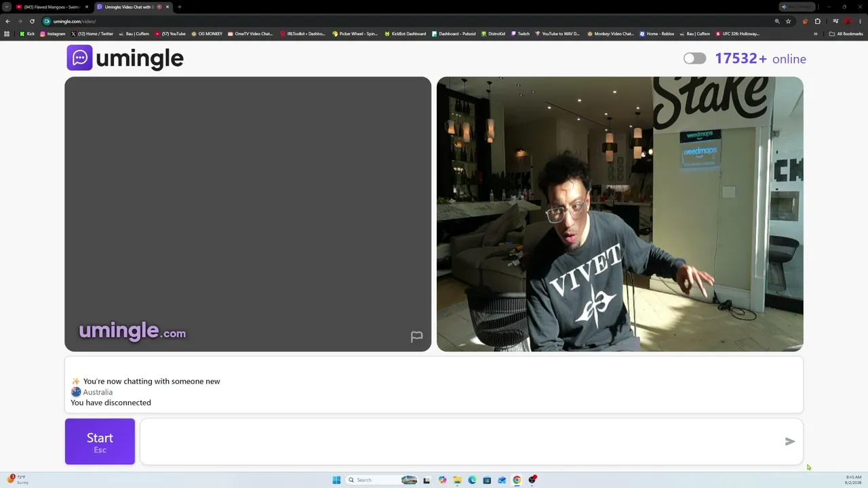Click the stranger's gray video panel
This screenshot has width=868, height=488.
pos(248,214)
